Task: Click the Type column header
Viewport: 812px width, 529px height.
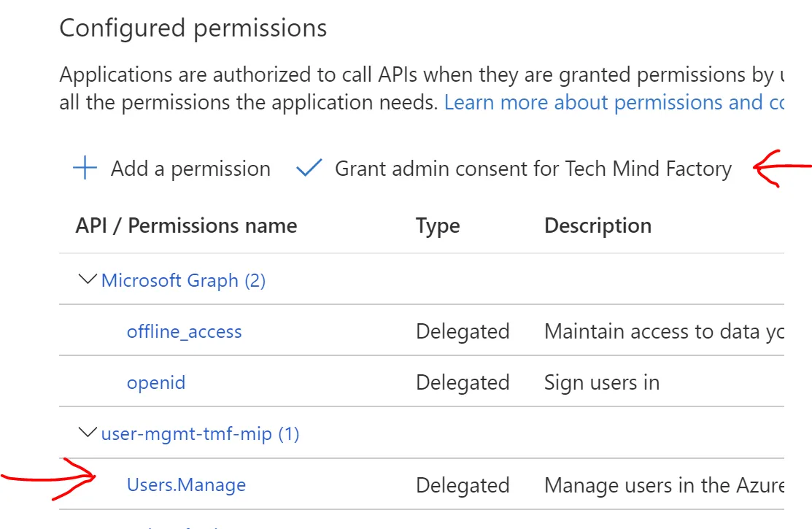Action: (x=438, y=225)
